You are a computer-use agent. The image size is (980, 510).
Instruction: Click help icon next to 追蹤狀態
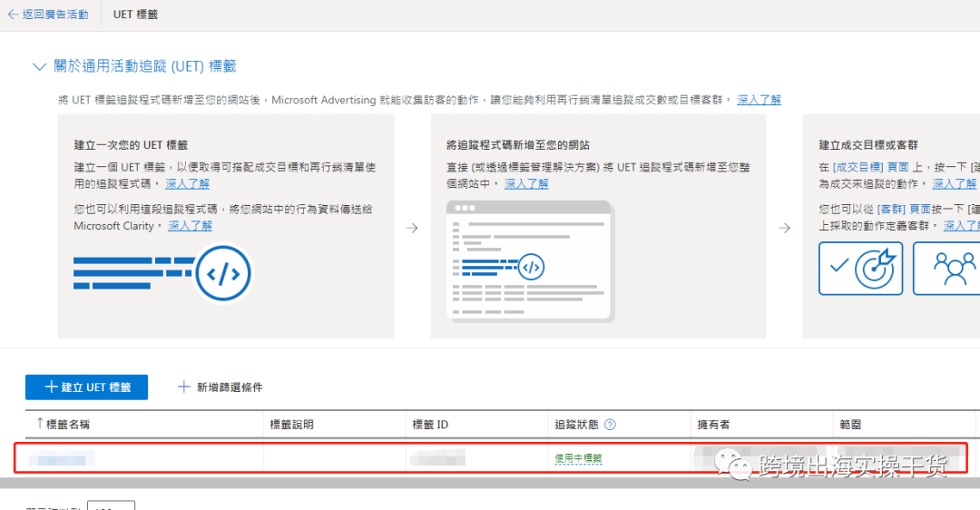[x=610, y=425]
